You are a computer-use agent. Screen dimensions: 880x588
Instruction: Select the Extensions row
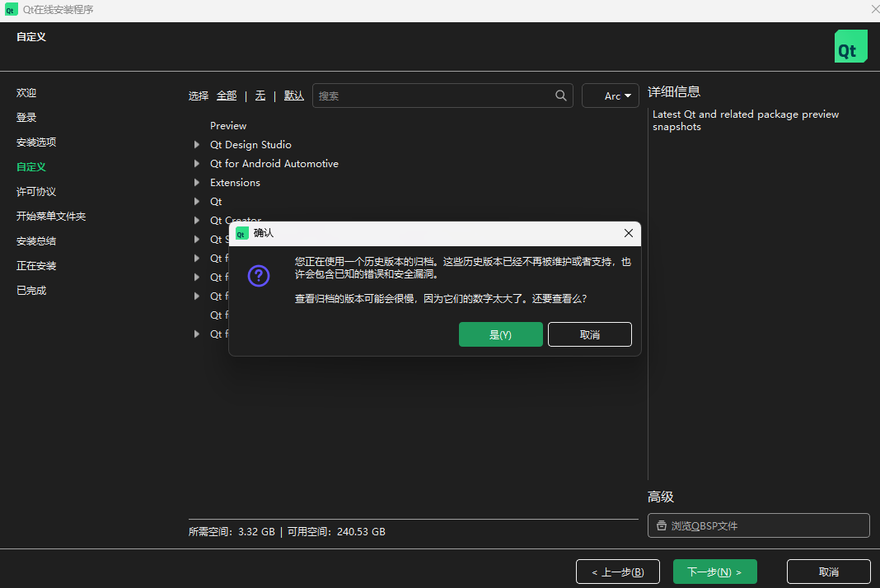coord(235,182)
